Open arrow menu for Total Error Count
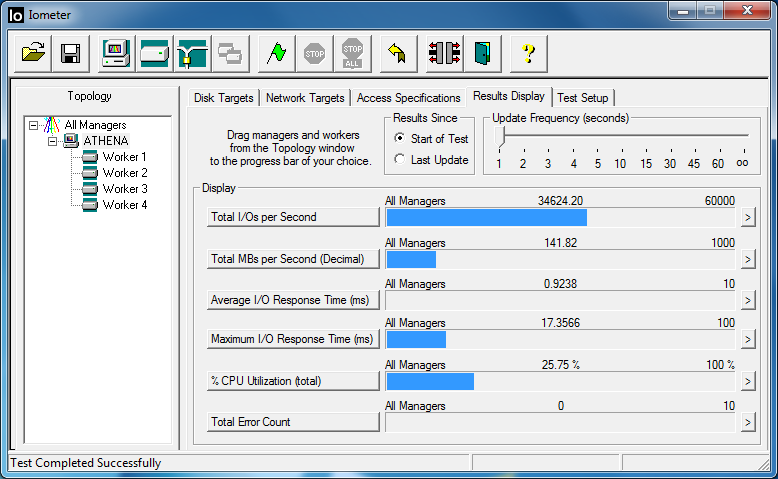The height and width of the screenshot is (479, 778). pyautogui.click(x=748, y=422)
